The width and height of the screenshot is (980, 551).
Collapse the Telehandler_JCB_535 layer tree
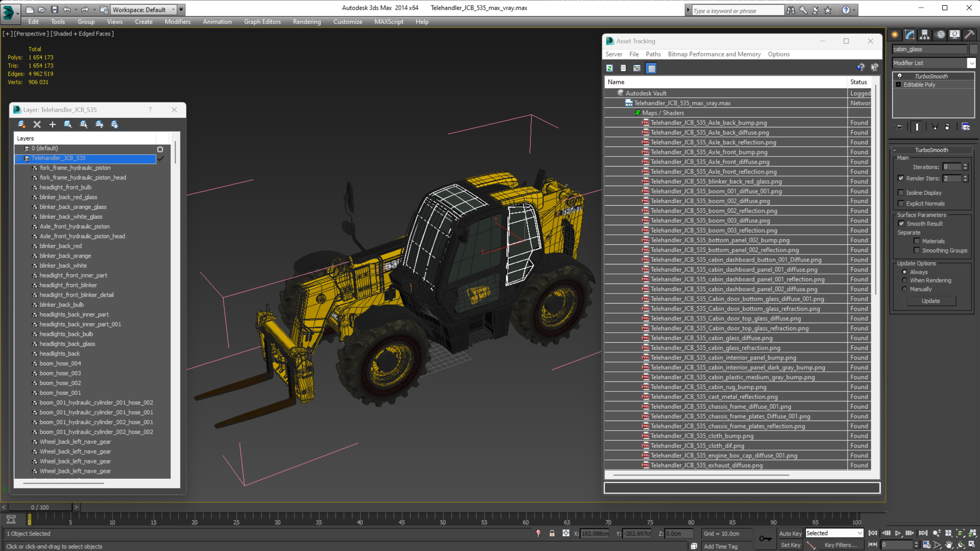pyautogui.click(x=18, y=158)
